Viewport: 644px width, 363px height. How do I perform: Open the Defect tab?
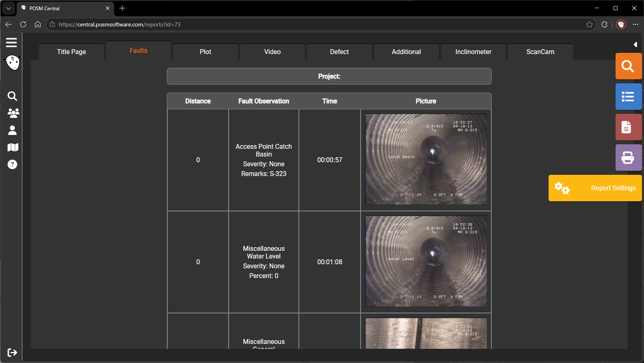tap(339, 52)
